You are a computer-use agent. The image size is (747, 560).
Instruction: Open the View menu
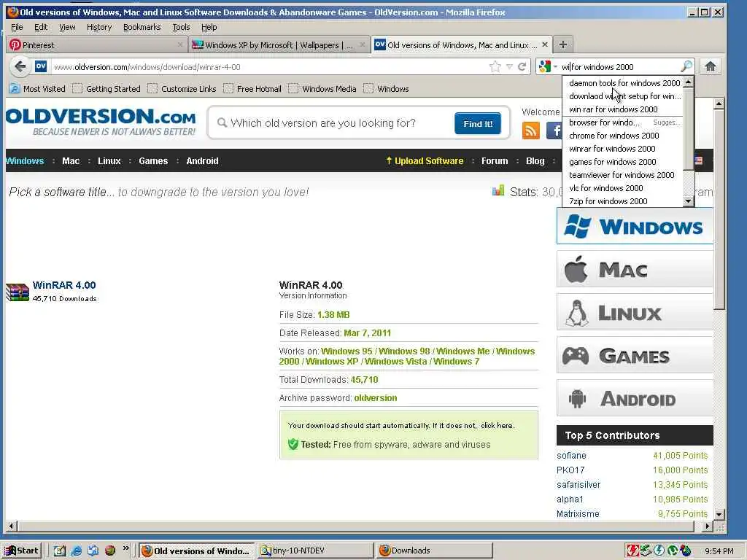(x=67, y=27)
